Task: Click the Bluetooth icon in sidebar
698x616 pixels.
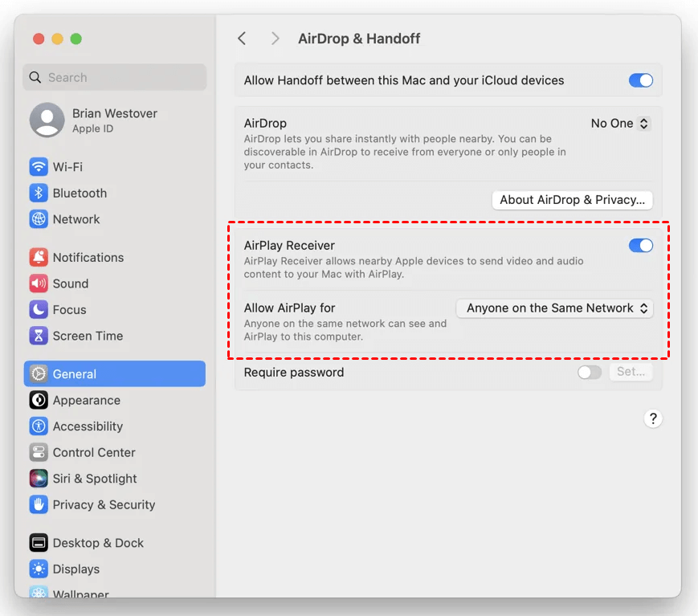Action: click(39, 194)
